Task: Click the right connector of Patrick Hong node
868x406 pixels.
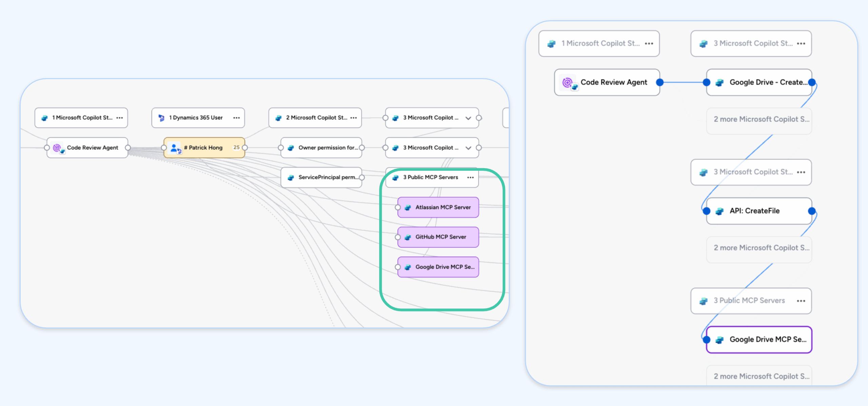Action: click(245, 148)
